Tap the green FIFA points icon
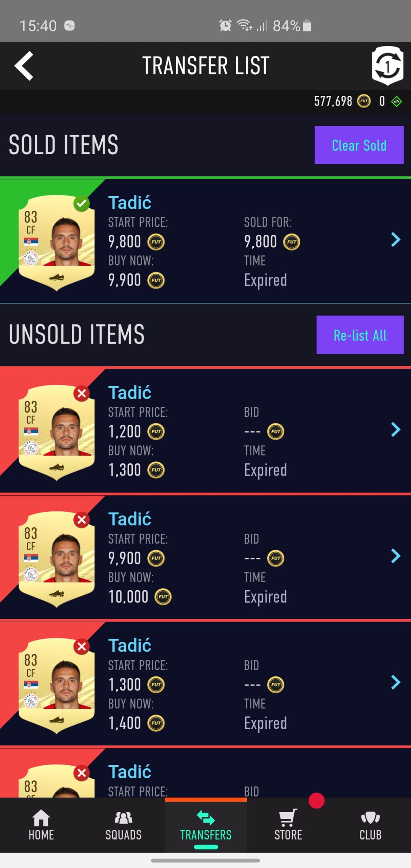Screen dimensions: 411x868 (x=396, y=102)
